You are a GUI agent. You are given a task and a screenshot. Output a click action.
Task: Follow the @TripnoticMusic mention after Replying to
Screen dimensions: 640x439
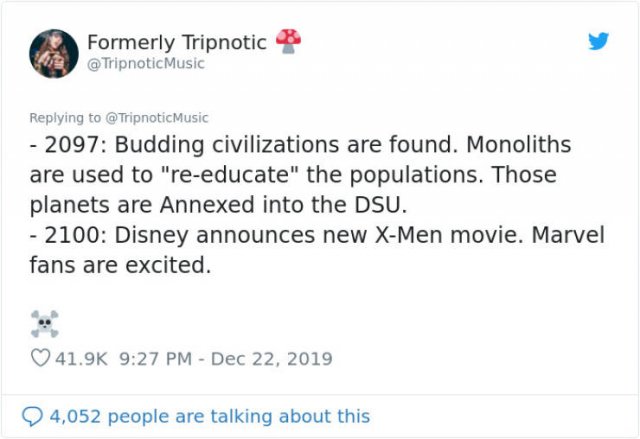158,118
